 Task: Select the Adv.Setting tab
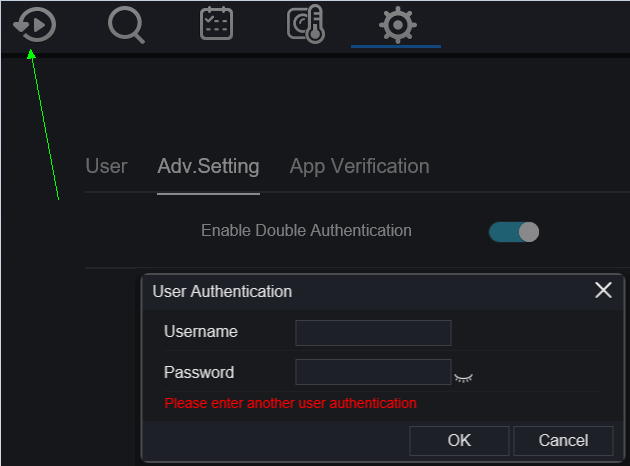(208, 166)
